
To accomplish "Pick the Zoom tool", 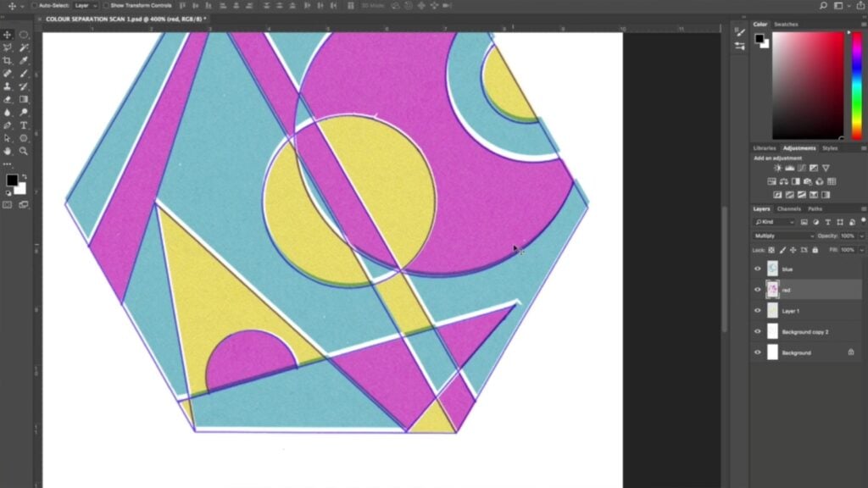I will 25,151.
